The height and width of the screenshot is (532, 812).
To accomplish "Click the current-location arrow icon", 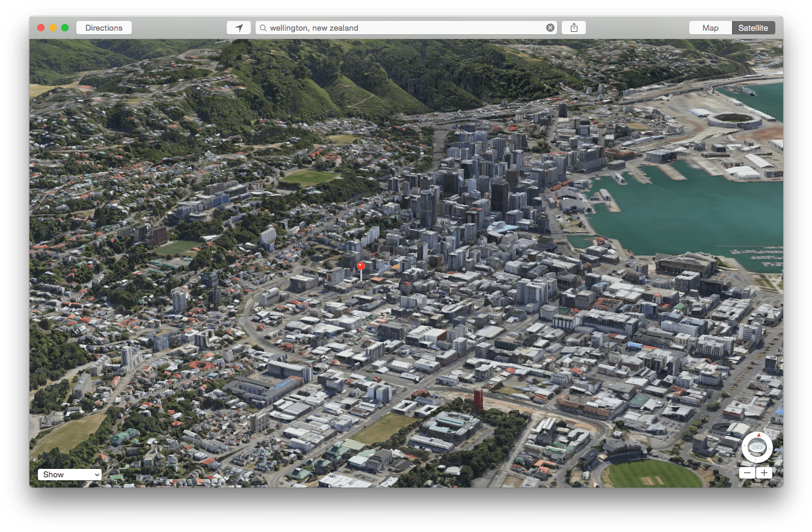I will 239,27.
